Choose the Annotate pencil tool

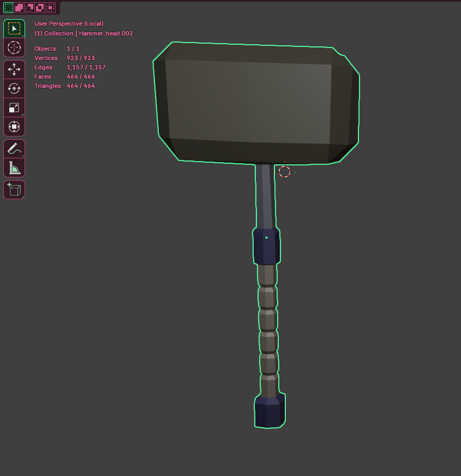point(14,148)
